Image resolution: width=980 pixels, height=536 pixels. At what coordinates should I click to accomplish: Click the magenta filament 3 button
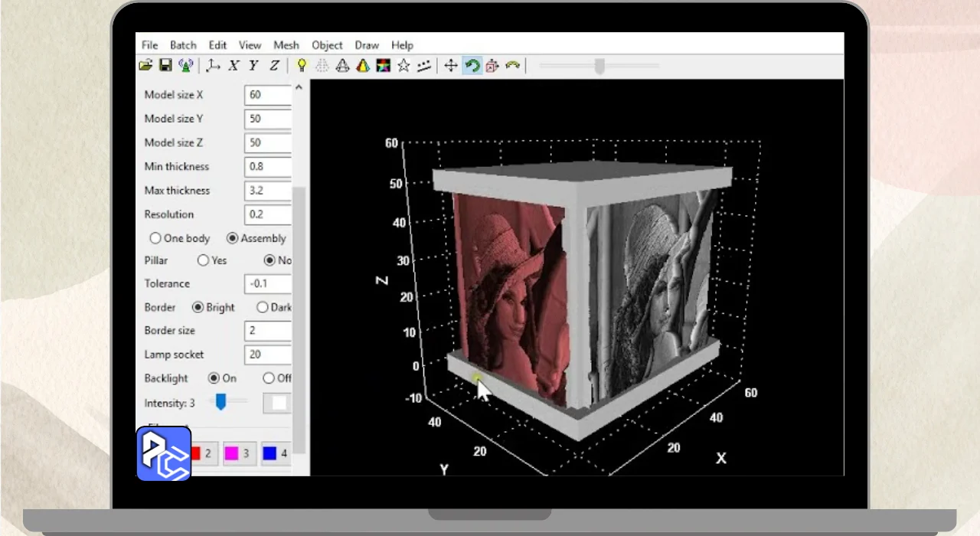click(239, 453)
